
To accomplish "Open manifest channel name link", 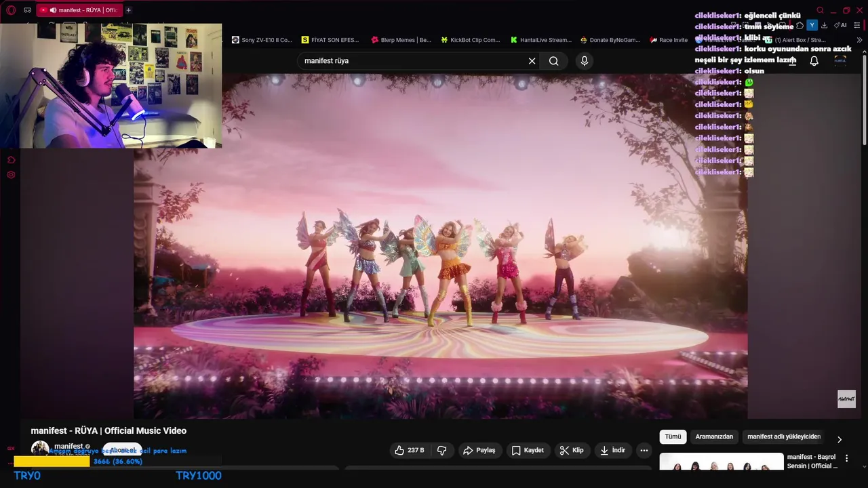I will pyautogui.click(x=68, y=446).
